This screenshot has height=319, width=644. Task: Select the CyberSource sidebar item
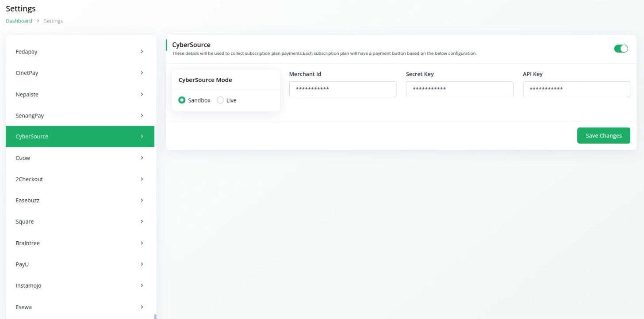(80, 137)
